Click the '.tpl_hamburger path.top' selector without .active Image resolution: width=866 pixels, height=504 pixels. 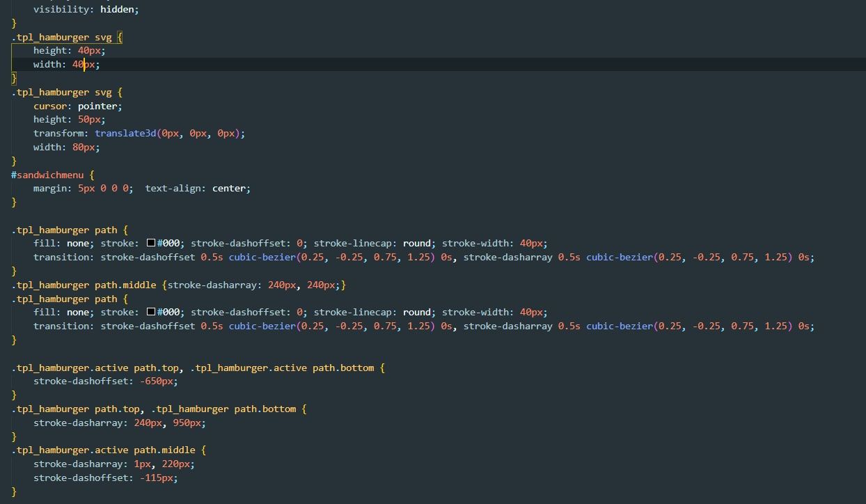pos(75,409)
